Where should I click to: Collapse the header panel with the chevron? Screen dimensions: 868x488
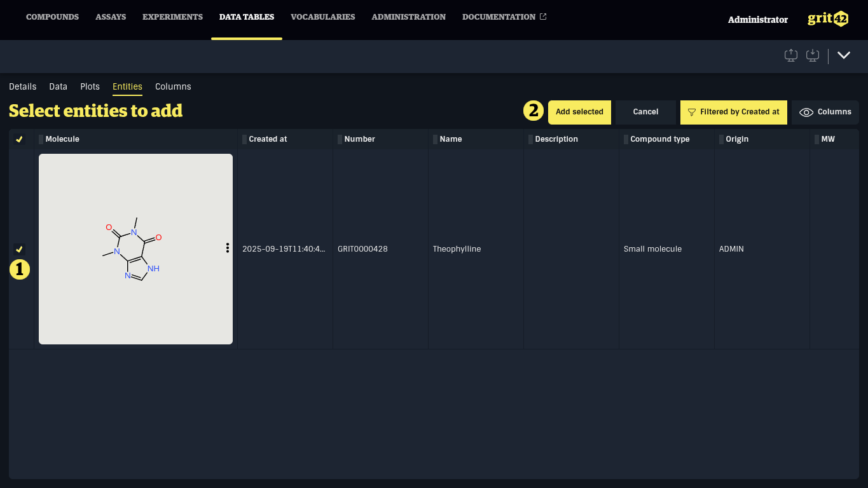click(844, 55)
